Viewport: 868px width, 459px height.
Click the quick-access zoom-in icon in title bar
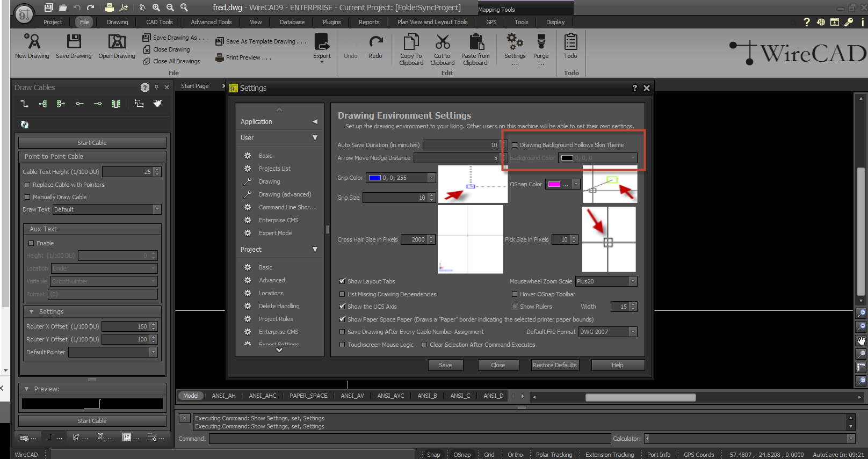click(x=156, y=8)
